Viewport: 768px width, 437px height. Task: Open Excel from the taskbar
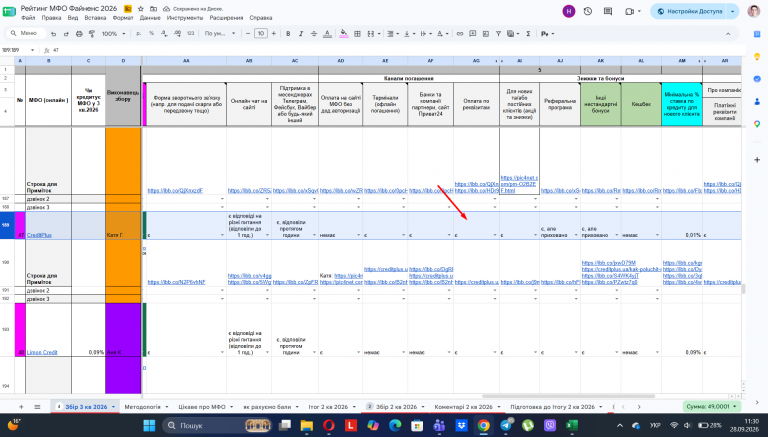(572, 425)
